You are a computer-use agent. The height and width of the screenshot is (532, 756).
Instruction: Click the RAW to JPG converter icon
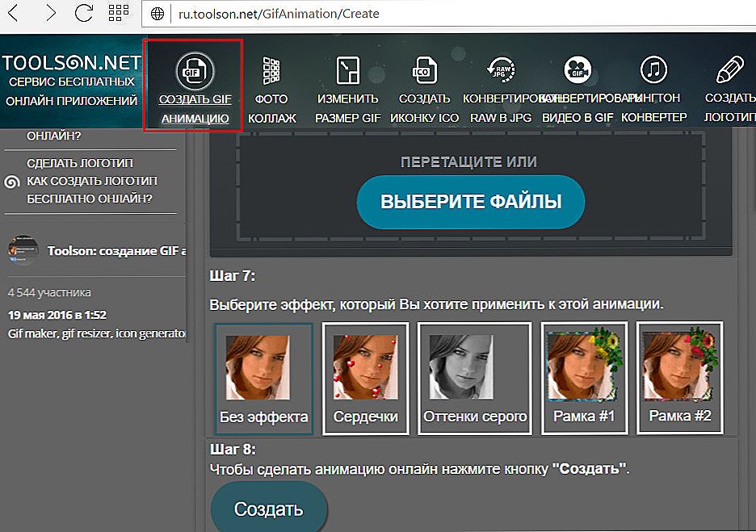[x=501, y=70]
